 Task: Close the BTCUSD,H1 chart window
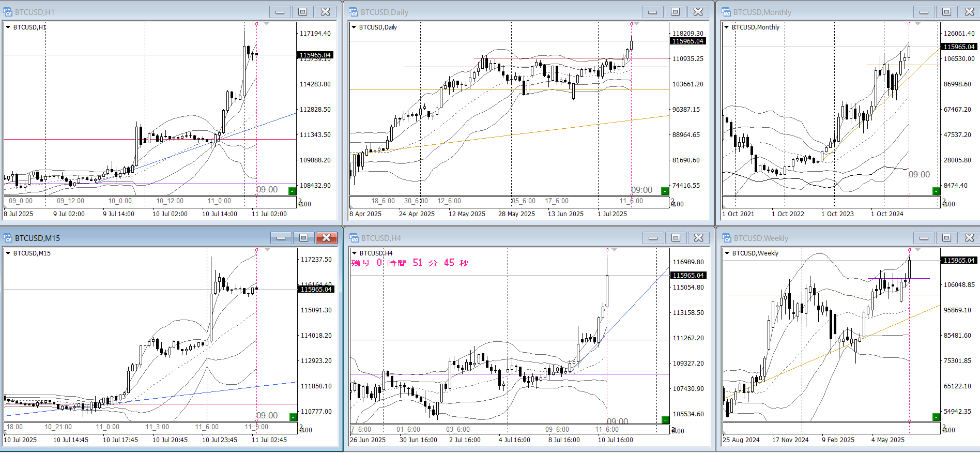(x=326, y=12)
